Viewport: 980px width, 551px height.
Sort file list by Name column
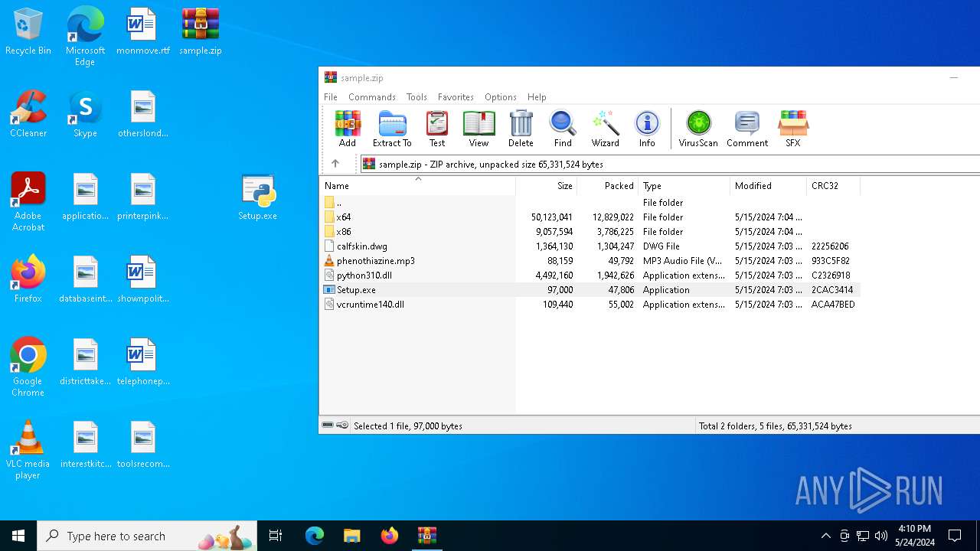[417, 186]
